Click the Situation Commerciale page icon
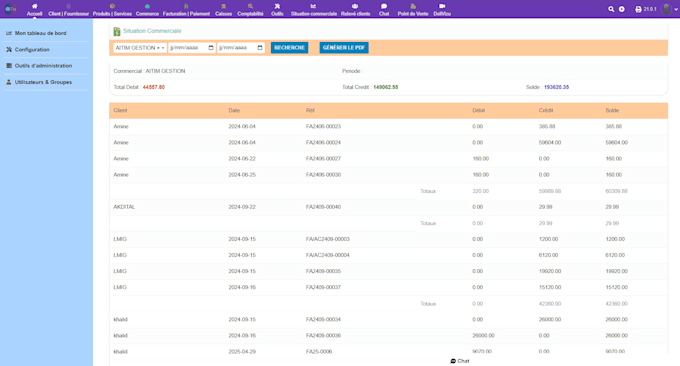The height and width of the screenshot is (366, 680). click(x=117, y=31)
